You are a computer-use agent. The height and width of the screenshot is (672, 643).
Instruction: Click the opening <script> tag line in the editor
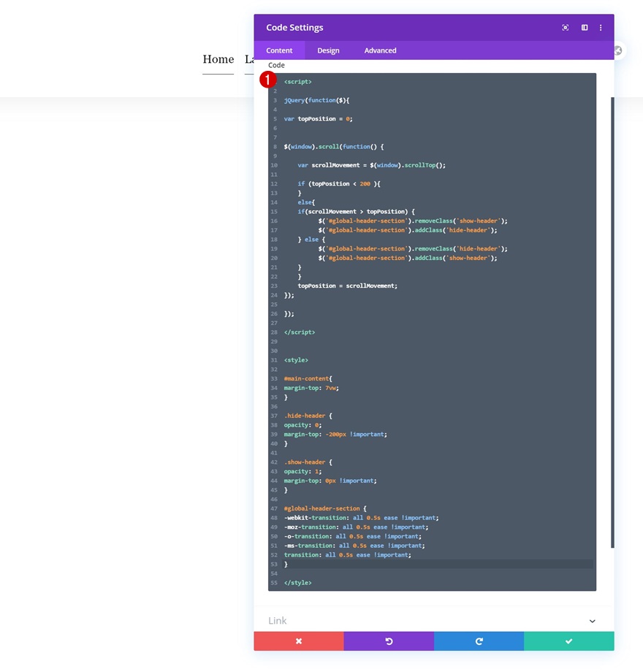[x=298, y=82]
